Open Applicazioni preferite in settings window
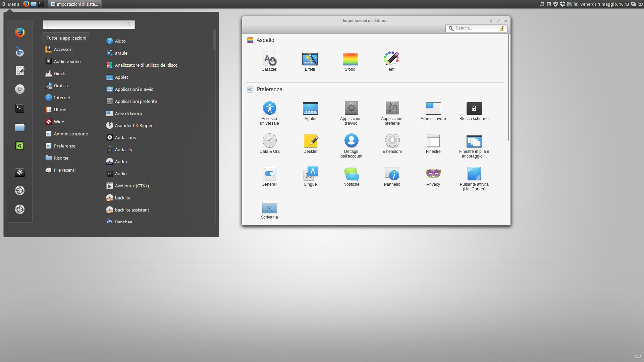Screen dimensions: 644x362 [x=392, y=113]
